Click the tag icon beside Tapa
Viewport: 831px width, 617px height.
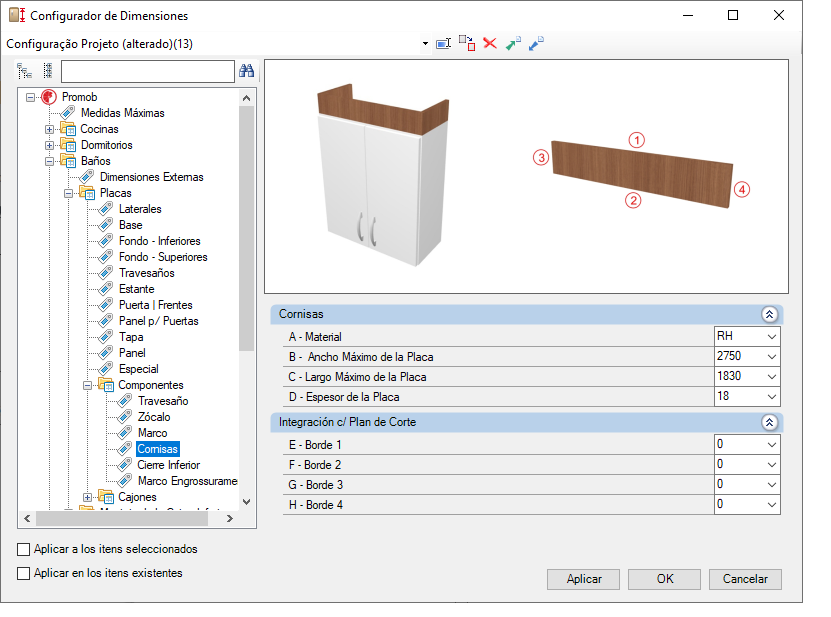(x=106, y=337)
